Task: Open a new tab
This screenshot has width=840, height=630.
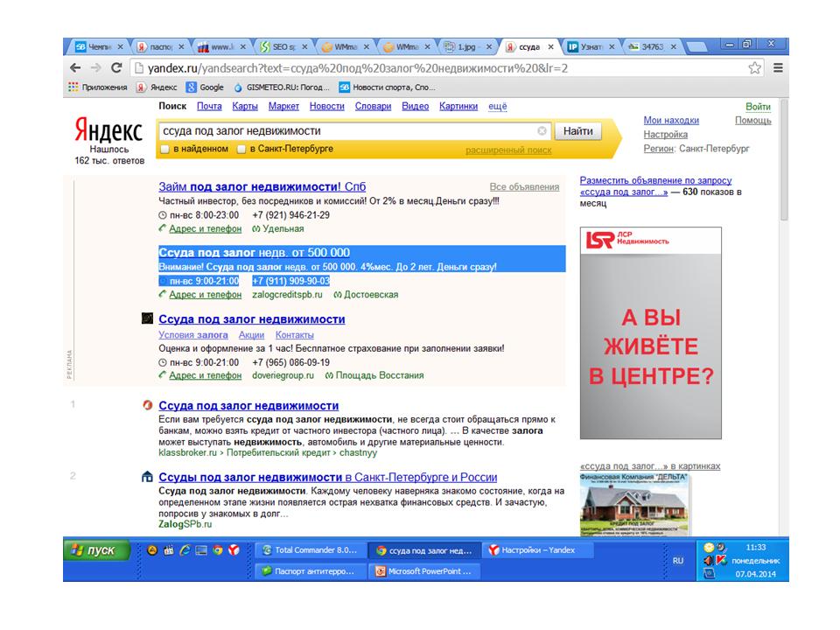Action: pyautogui.click(x=697, y=47)
